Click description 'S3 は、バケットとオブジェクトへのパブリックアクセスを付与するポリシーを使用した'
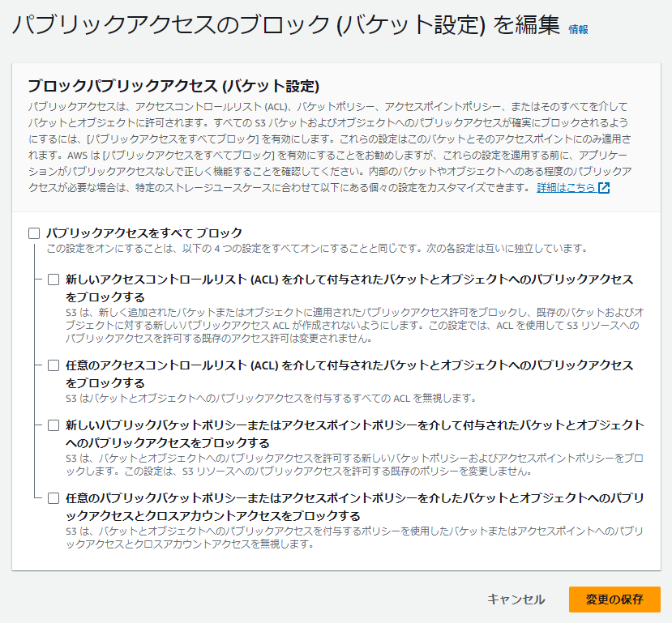 click(355, 537)
